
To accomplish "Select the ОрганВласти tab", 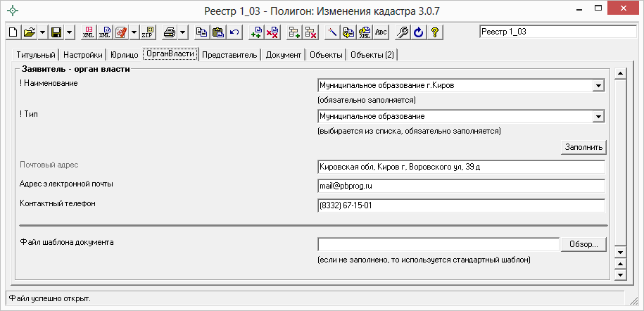I will 170,54.
